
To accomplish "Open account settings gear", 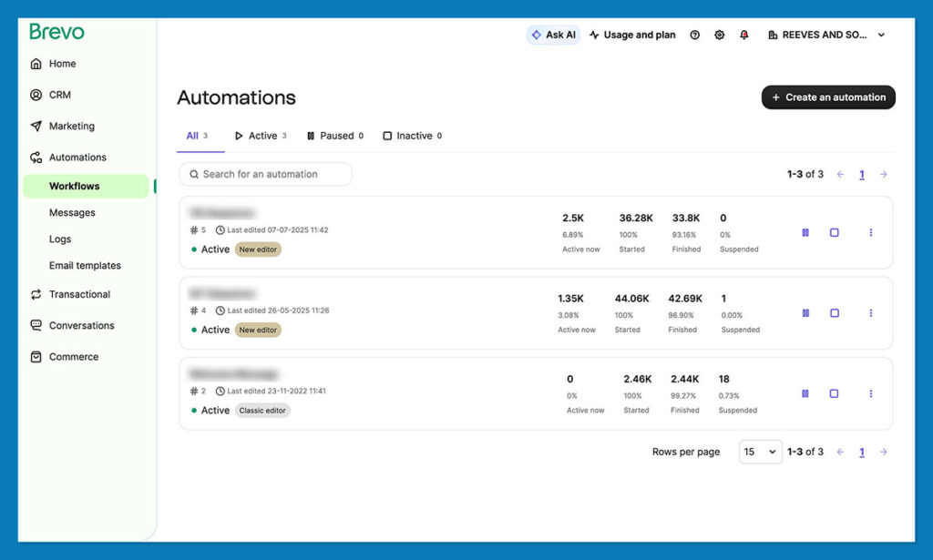I will point(719,35).
